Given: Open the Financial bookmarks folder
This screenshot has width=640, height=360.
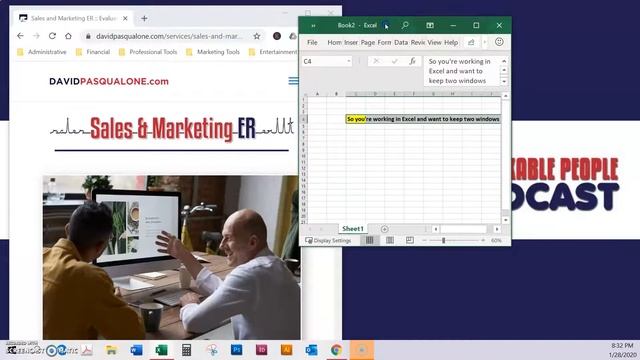Looking at the screenshot, I should 93,52.
